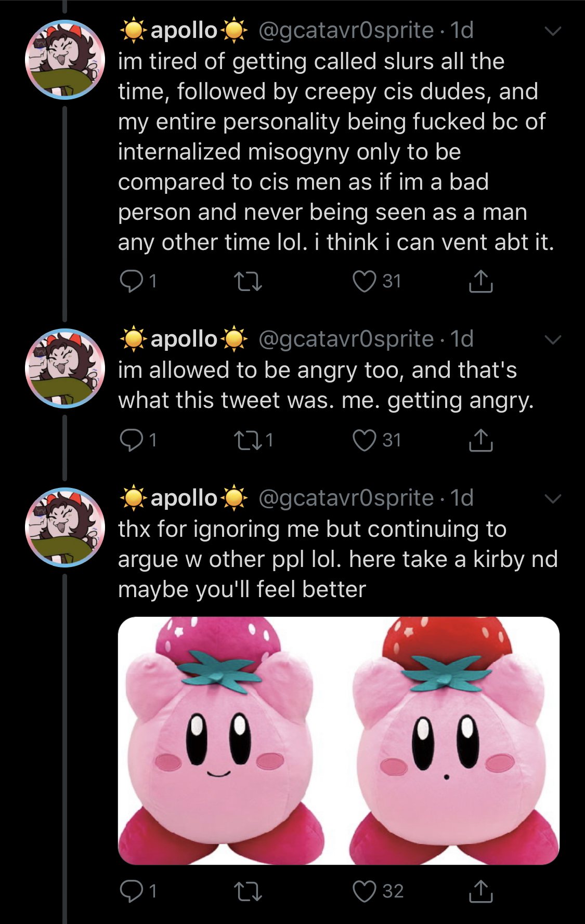Share the first tweet in the thread
The width and height of the screenshot is (585, 924).
click(480, 281)
